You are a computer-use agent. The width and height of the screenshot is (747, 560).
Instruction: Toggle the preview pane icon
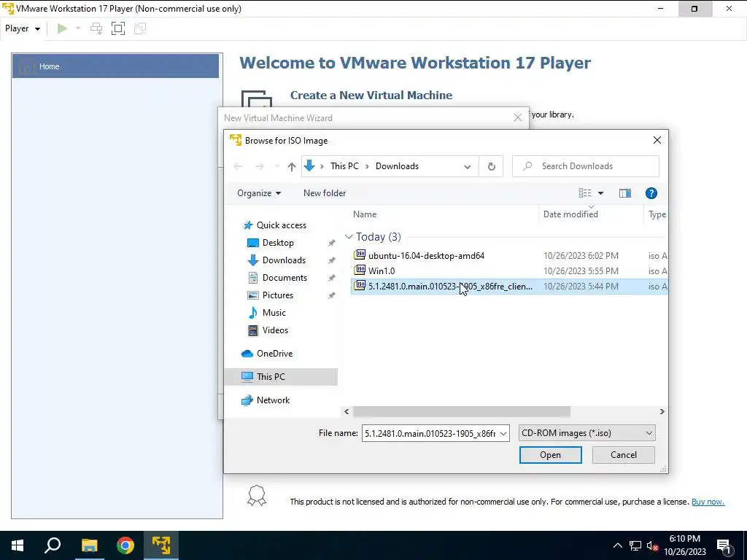(x=625, y=193)
